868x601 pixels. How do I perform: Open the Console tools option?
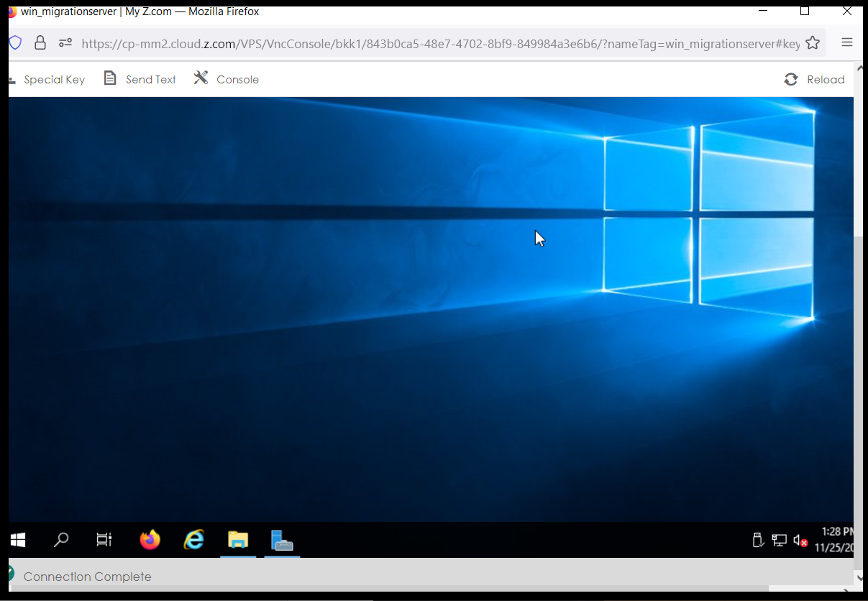[227, 79]
